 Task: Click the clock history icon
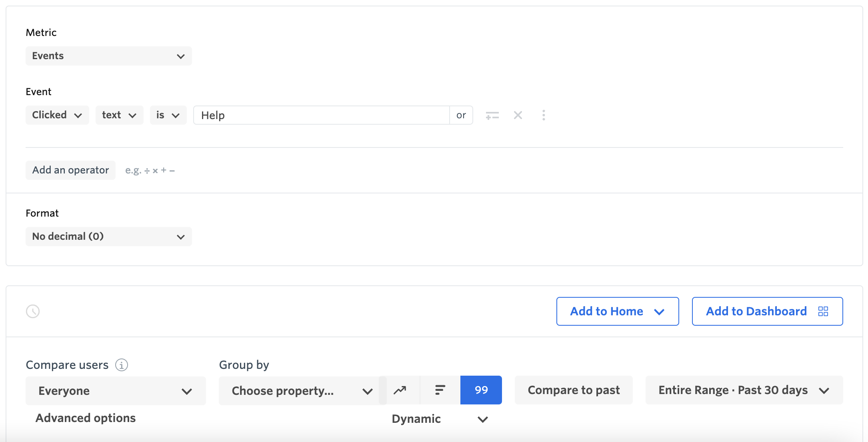[x=33, y=311]
